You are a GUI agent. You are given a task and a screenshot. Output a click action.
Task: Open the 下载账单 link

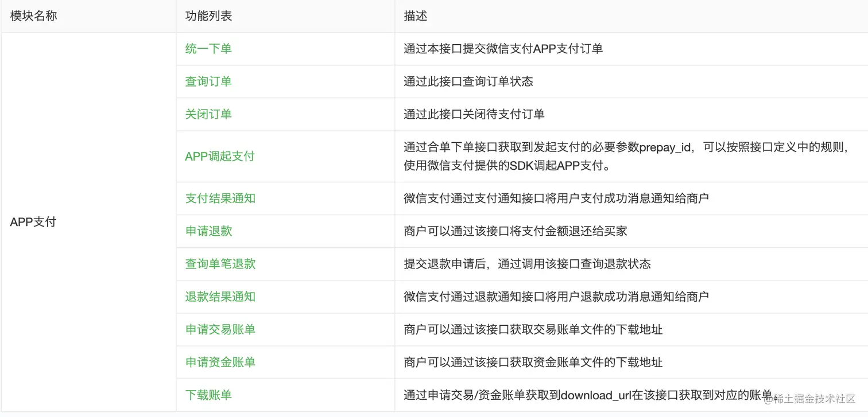pyautogui.click(x=208, y=395)
